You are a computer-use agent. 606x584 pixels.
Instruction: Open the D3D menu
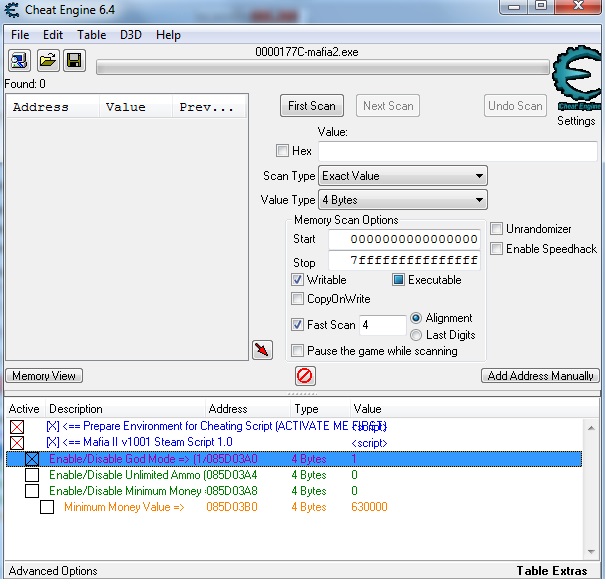(x=131, y=35)
